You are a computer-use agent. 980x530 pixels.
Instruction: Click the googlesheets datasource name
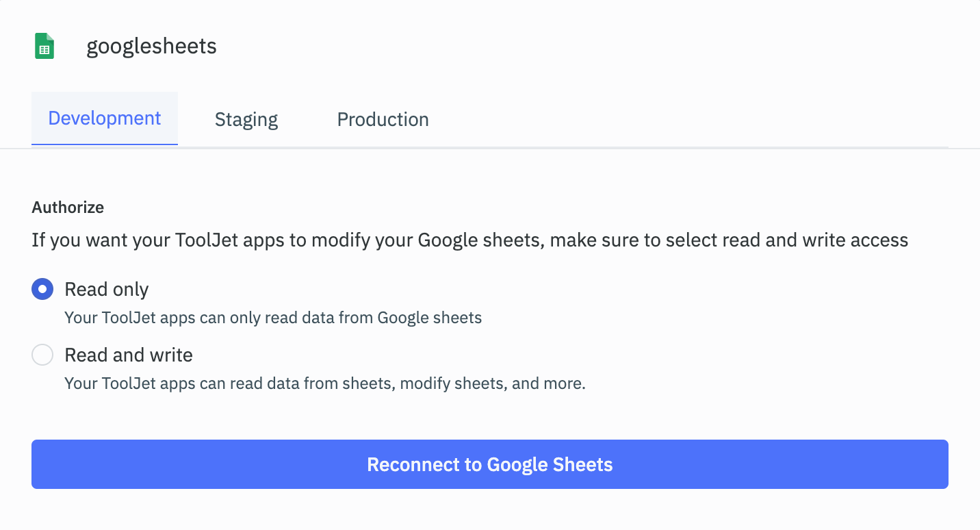(x=151, y=46)
